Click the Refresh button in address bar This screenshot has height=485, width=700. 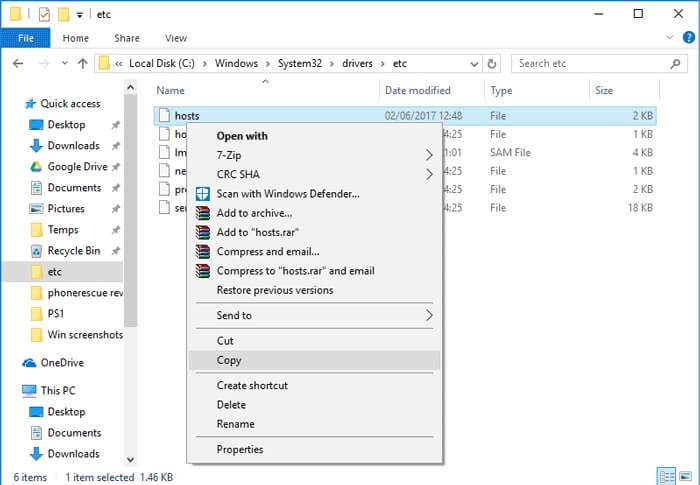tap(493, 64)
